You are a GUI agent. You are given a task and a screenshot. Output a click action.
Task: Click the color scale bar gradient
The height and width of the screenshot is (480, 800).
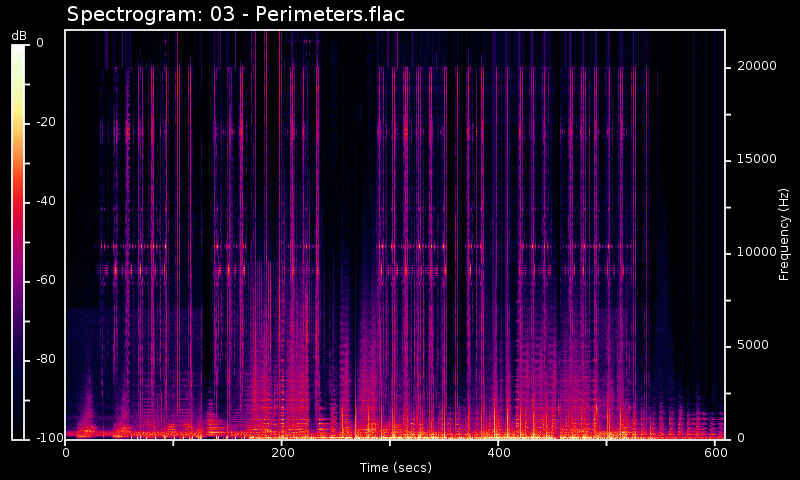[x=18, y=240]
